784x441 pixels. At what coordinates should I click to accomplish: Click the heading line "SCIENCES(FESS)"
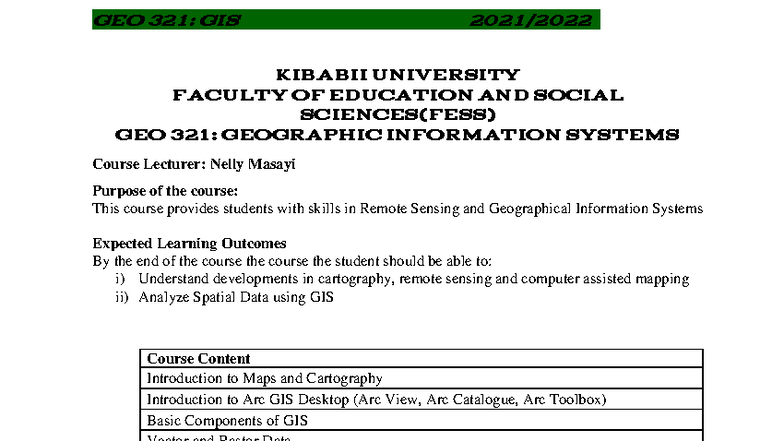398,115
